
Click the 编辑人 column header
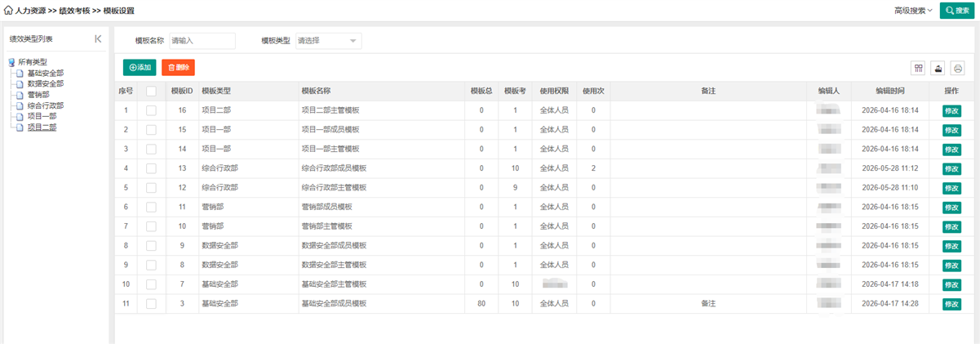click(829, 91)
